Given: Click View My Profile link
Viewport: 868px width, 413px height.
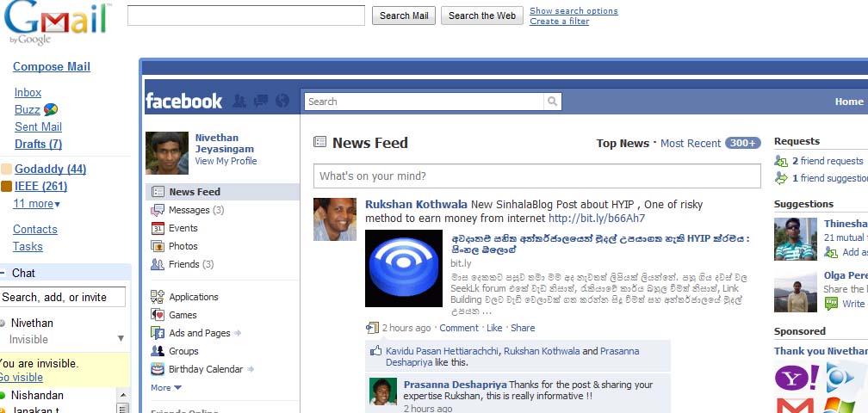Looking at the screenshot, I should click(226, 161).
